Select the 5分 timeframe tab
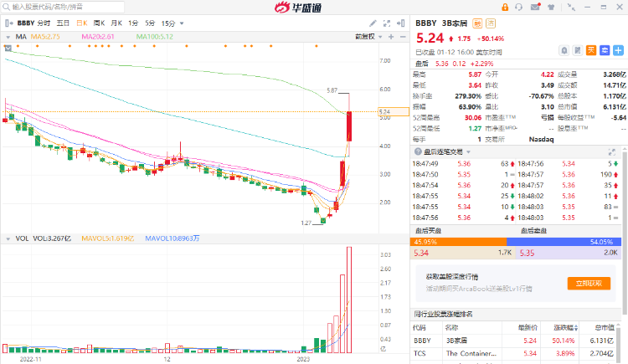 click(150, 23)
